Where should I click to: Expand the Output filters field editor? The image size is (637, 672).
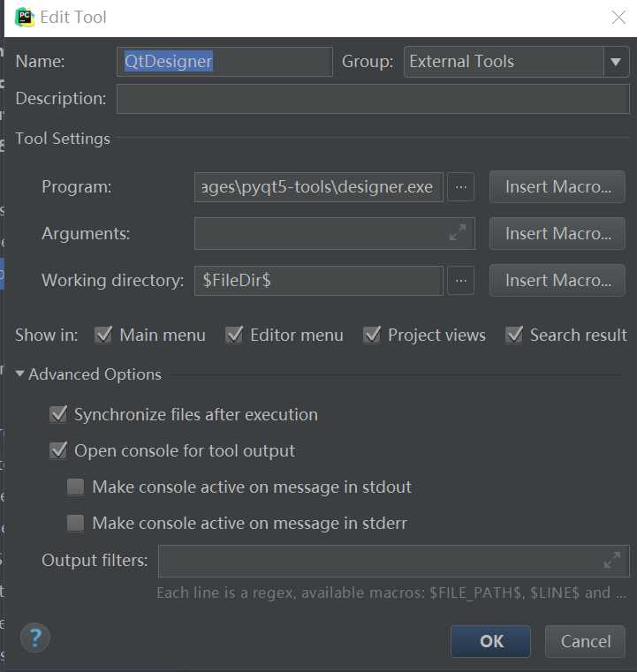(x=611, y=560)
